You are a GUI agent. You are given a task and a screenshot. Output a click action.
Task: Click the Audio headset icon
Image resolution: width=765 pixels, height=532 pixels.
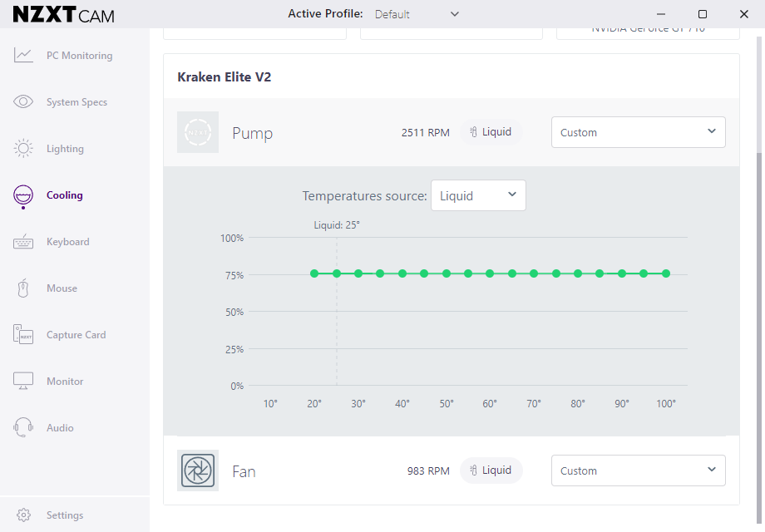pos(23,427)
